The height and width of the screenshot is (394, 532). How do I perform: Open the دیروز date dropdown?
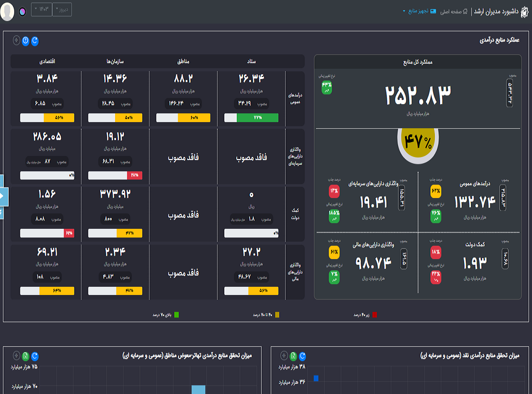62,10
